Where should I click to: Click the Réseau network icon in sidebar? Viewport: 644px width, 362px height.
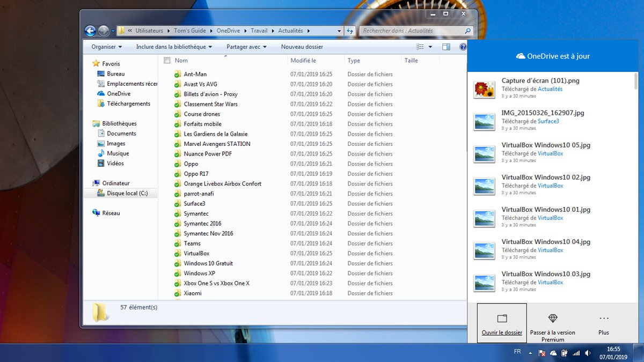pos(96,213)
